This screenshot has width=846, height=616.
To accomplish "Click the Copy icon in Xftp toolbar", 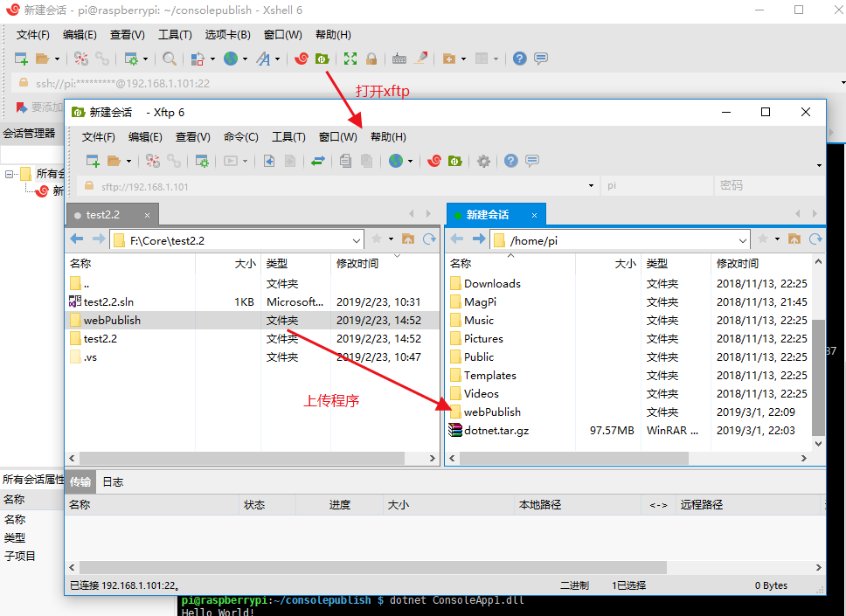I will 345,161.
